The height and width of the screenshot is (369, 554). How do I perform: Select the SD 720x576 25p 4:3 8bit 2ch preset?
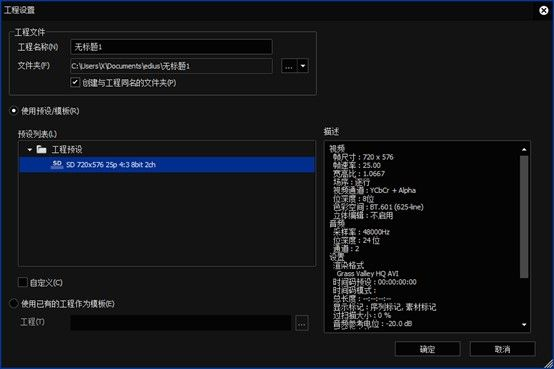166,165
